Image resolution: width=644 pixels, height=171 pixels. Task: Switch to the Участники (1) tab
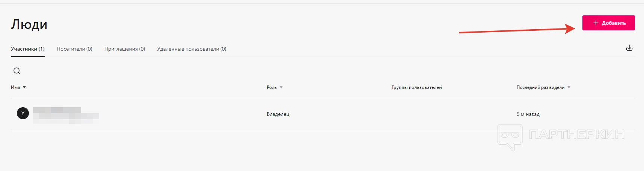coord(28,49)
